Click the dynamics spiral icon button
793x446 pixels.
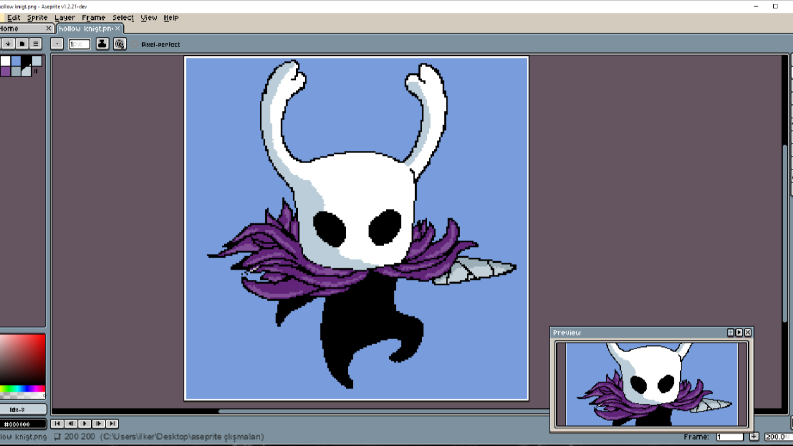tap(120, 44)
